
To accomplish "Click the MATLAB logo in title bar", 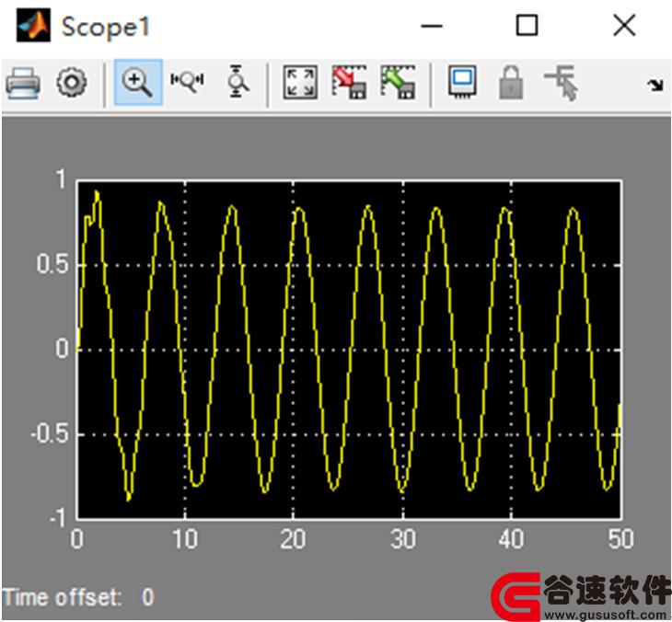I will pyautogui.click(x=33, y=26).
